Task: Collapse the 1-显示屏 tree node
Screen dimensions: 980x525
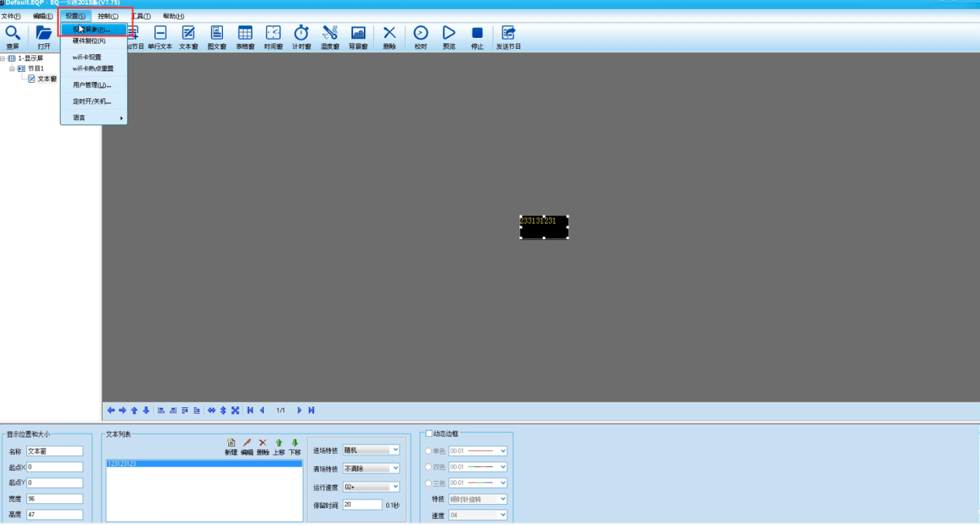Action: 3,58
